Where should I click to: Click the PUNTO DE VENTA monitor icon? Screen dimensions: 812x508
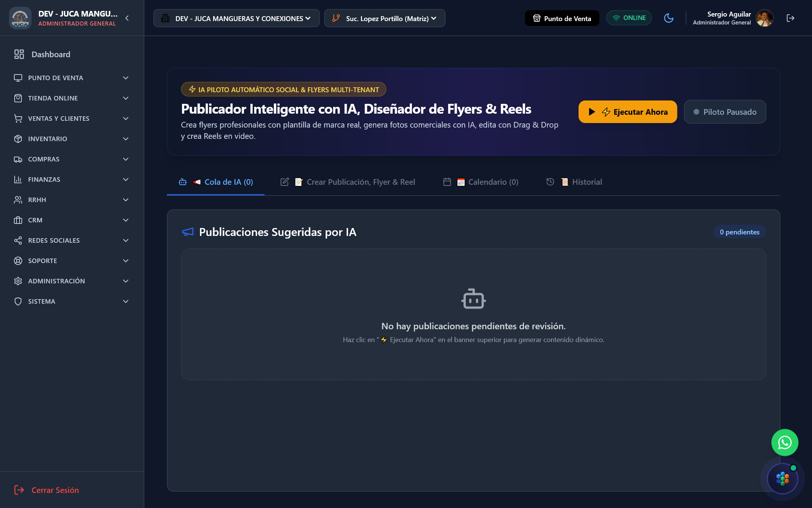(x=18, y=78)
